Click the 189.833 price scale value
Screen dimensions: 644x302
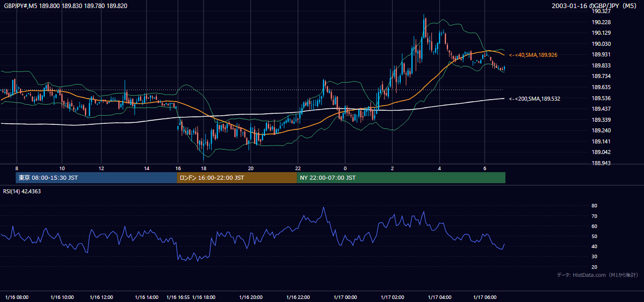coord(601,65)
